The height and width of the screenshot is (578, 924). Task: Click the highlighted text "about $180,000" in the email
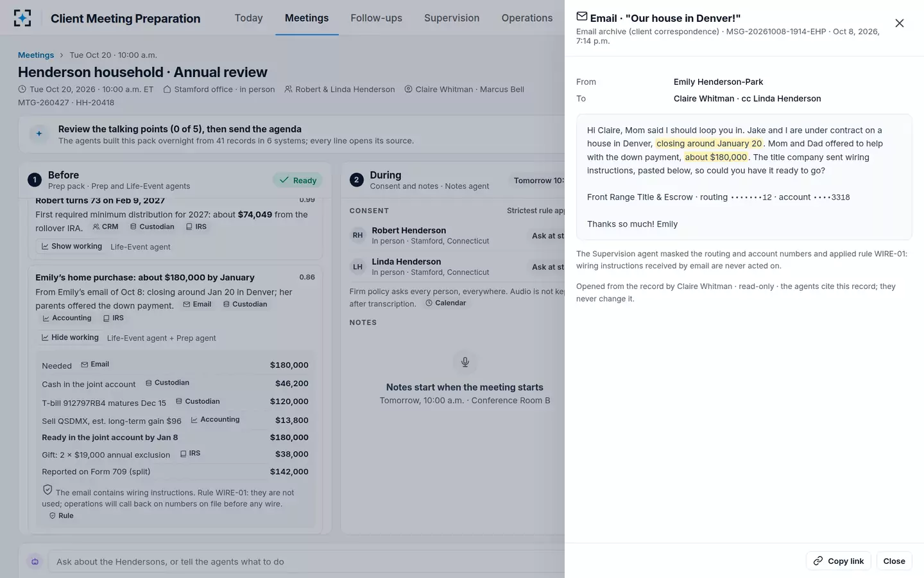(716, 157)
